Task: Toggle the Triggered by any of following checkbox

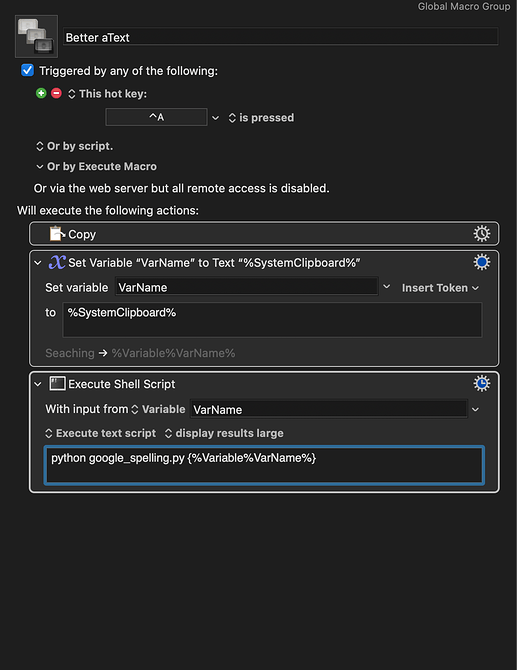Action: 27,70
